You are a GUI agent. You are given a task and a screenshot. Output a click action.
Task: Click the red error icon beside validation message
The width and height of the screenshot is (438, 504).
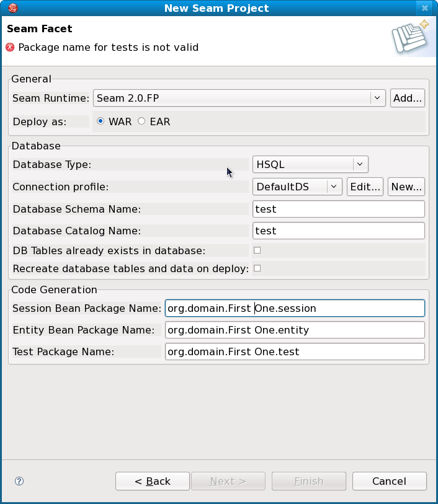[x=10, y=47]
